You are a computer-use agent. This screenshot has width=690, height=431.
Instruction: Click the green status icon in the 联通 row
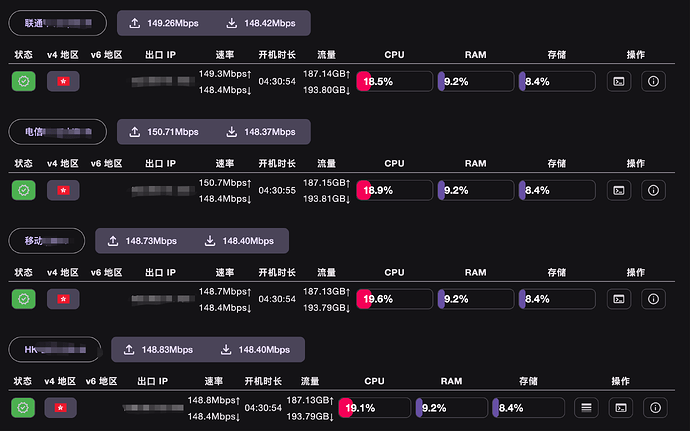point(23,82)
